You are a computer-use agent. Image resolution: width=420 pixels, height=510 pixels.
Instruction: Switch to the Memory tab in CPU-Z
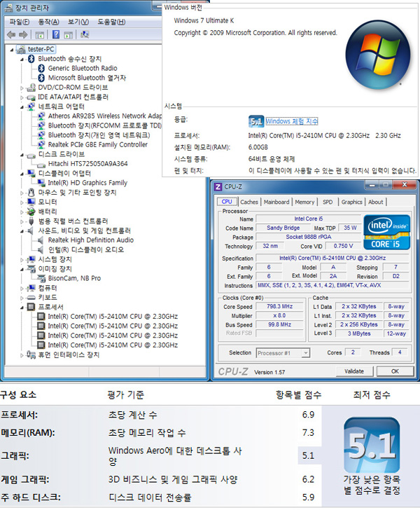tap(304, 202)
